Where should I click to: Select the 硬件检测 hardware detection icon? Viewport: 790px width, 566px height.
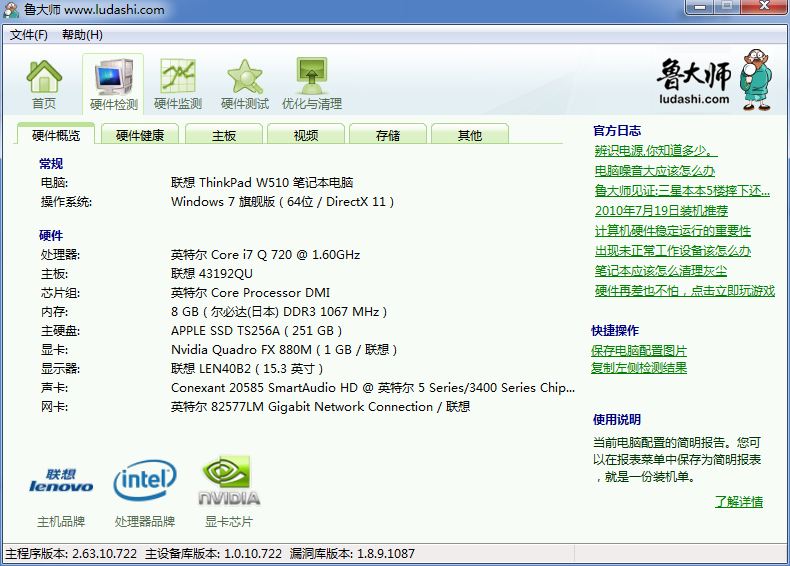(113, 84)
